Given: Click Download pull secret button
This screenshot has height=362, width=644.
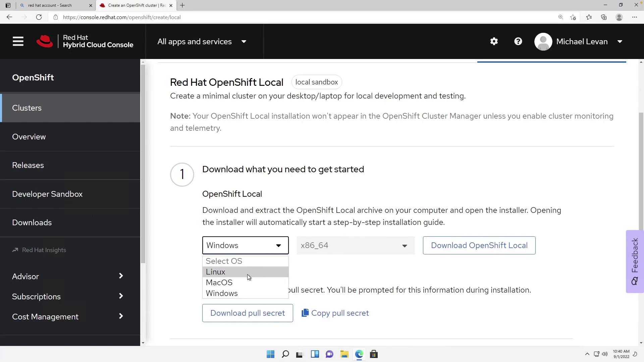Looking at the screenshot, I should [x=248, y=313].
